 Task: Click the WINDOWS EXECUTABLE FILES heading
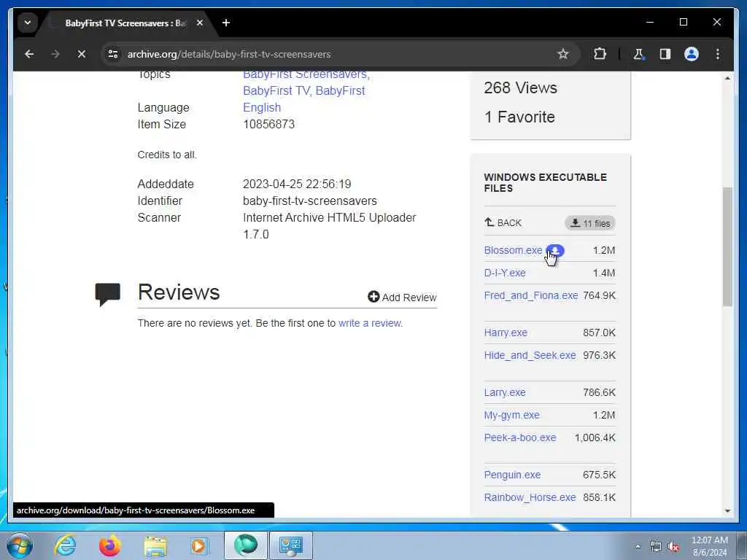pos(546,183)
